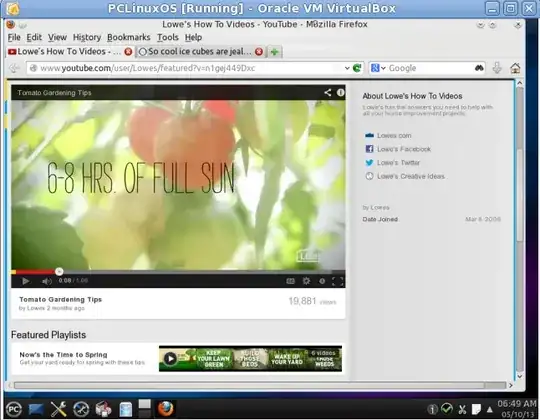540x420 pixels.
Task: Close the So cool ice cubes tab
Action: pyautogui.click(x=259, y=52)
